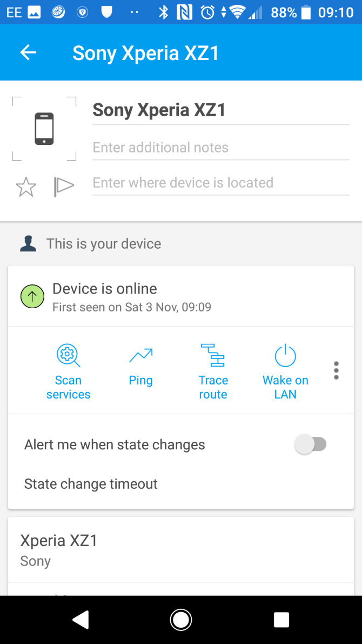
Task: Tap the green online status arrow icon
Action: [x=32, y=296]
